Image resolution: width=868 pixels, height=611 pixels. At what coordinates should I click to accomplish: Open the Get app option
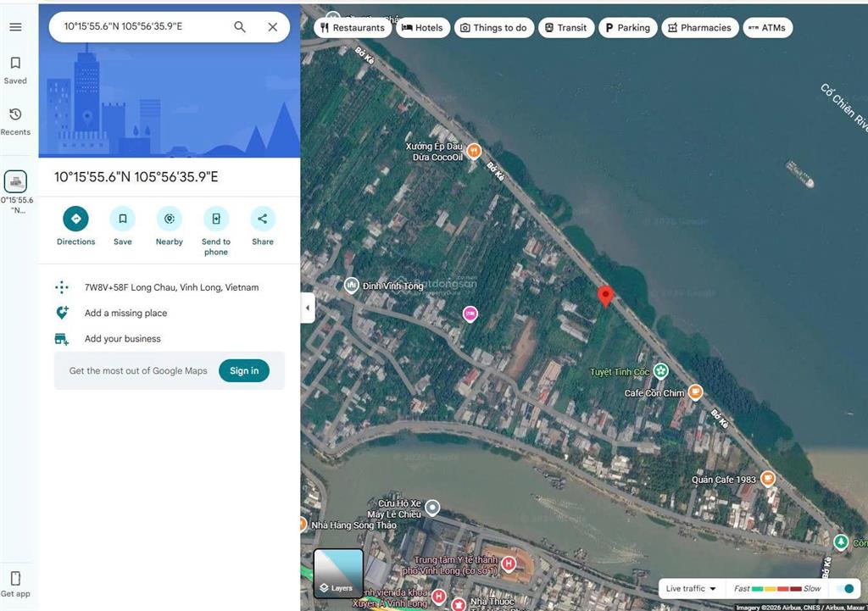15,585
